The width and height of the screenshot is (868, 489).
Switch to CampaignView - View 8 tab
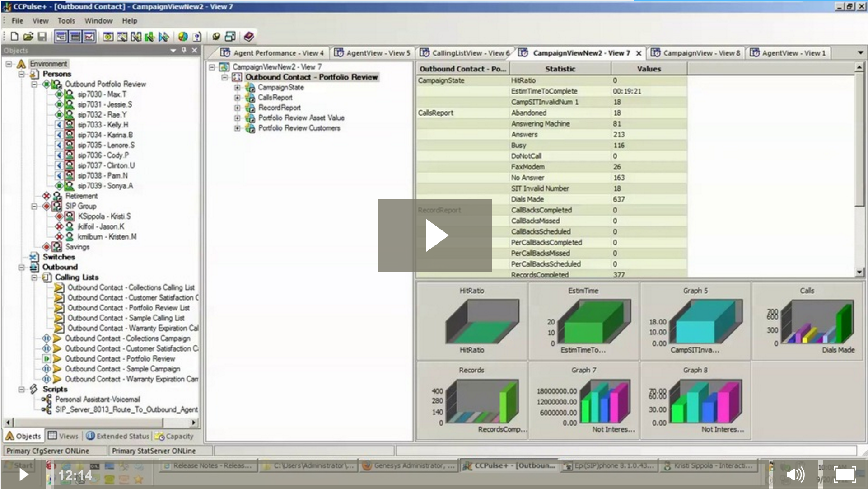pyautogui.click(x=695, y=53)
